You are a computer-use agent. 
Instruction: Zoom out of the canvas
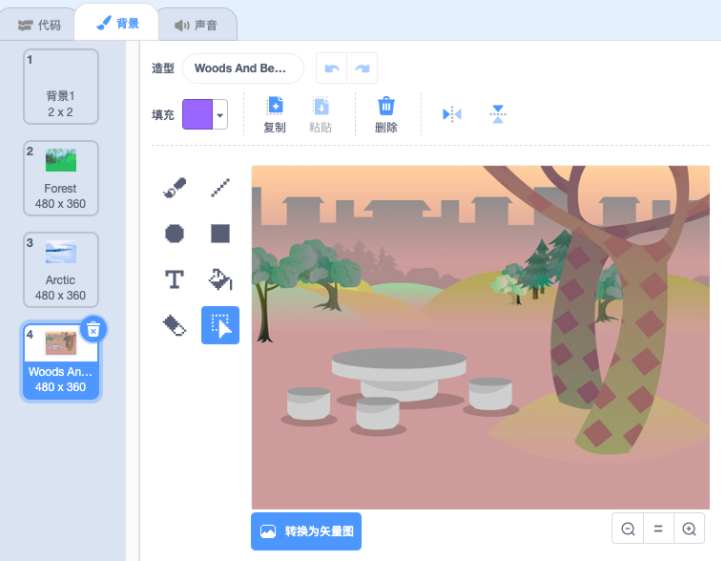coord(628,529)
